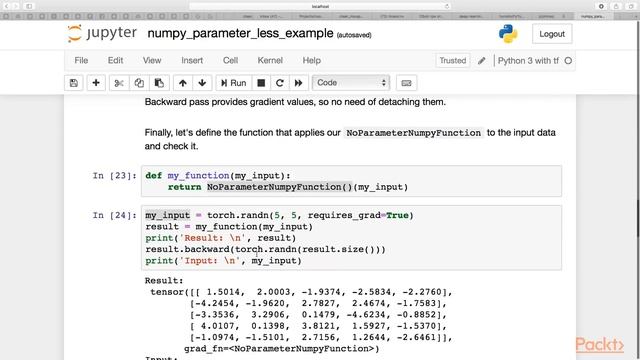640x360 pixels.
Task: Click the 'Result:' output line
Action: pos(164,280)
